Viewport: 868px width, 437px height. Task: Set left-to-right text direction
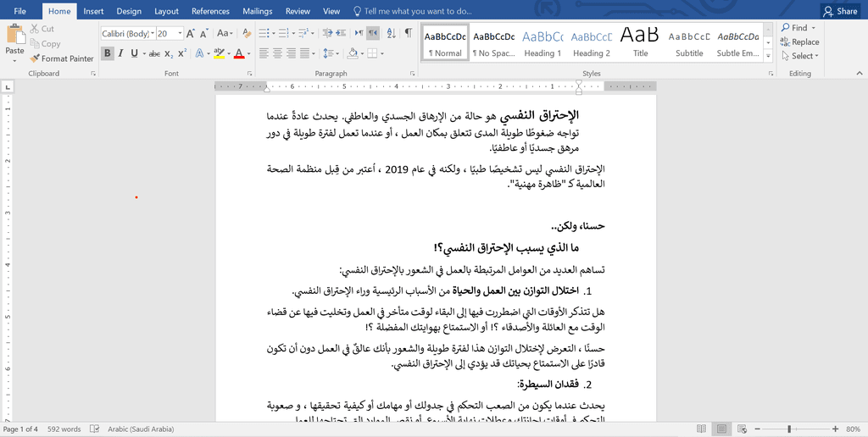pos(359,33)
